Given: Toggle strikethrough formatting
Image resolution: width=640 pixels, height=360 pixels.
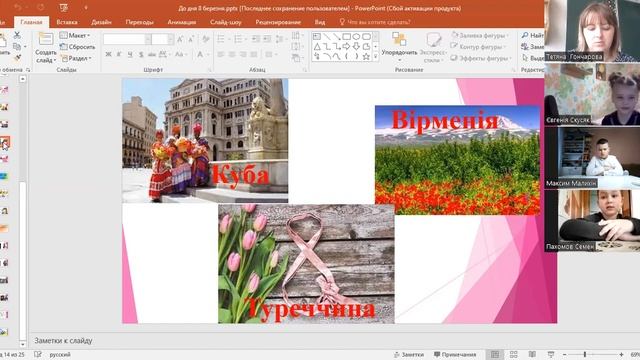Looking at the screenshot, I should 152,54.
